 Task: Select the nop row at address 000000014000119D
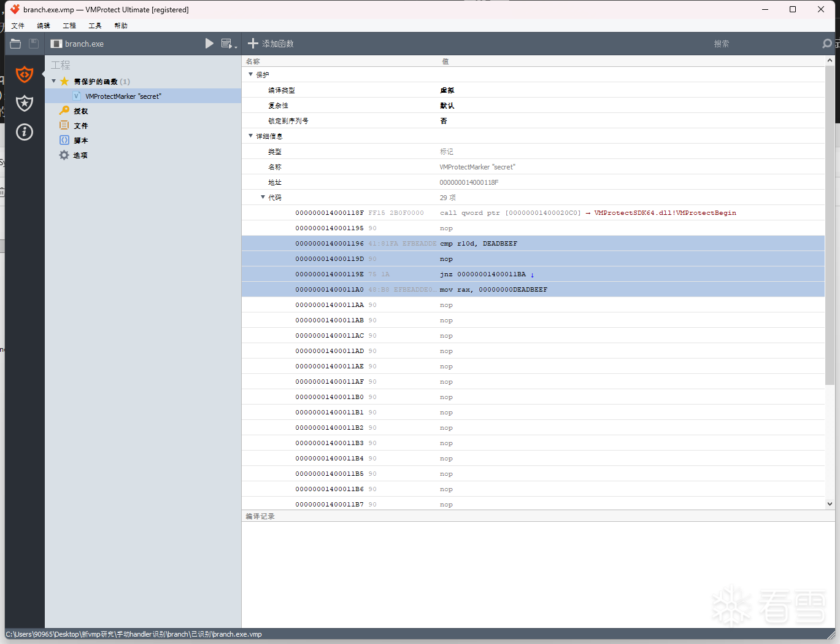[x=533, y=258]
